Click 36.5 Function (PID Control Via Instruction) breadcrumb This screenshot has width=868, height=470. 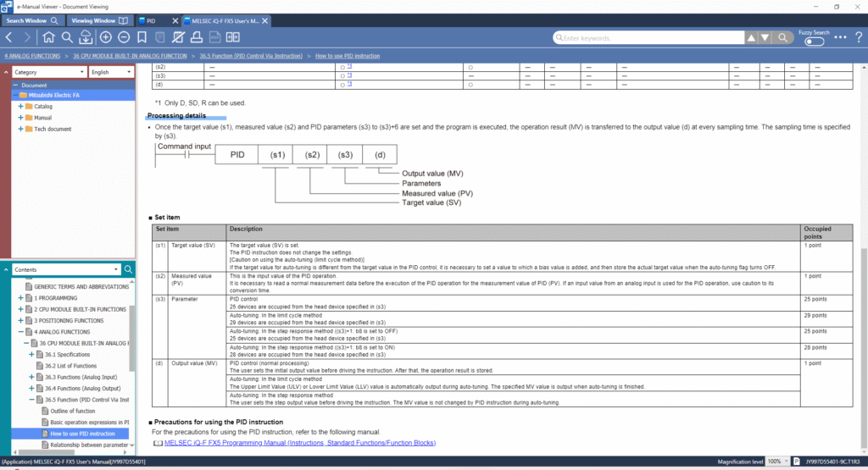(251, 56)
